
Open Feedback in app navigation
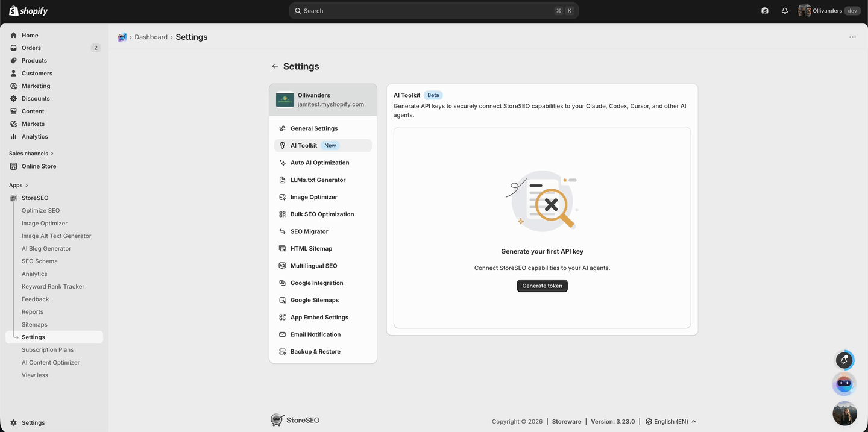(x=36, y=299)
